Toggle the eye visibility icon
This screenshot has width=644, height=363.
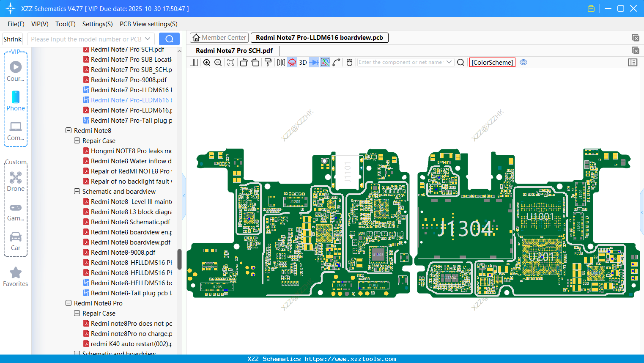(x=523, y=62)
